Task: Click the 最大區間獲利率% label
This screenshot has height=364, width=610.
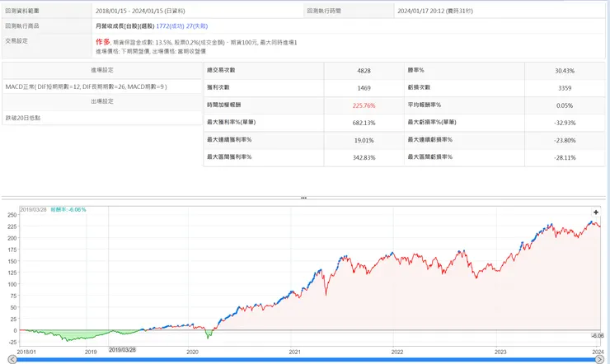Action: 229,157
